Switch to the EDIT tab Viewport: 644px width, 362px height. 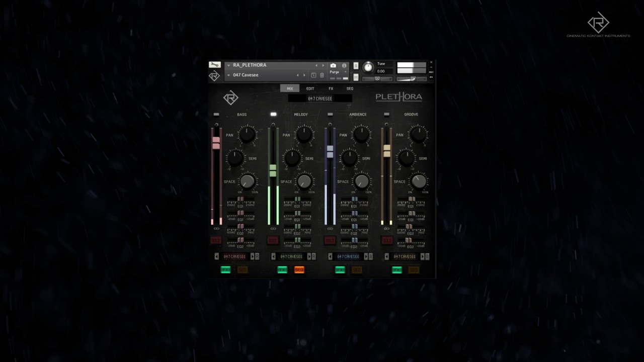tap(310, 88)
